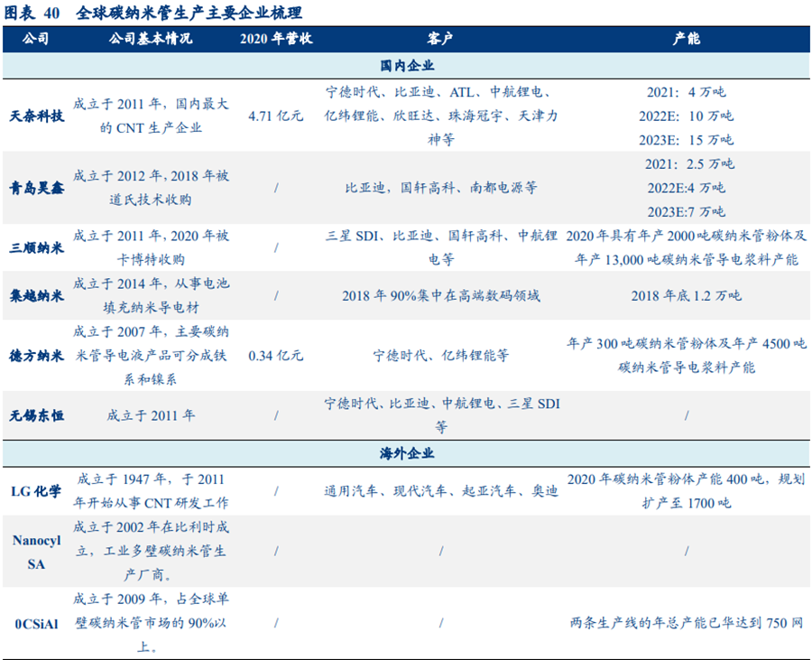Click 集越纳米 description founded 2014
This screenshot has height=660, width=812.
[x=151, y=296]
